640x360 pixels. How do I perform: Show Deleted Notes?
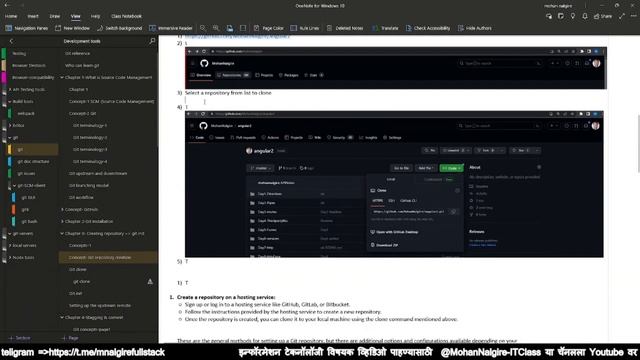coord(345,28)
